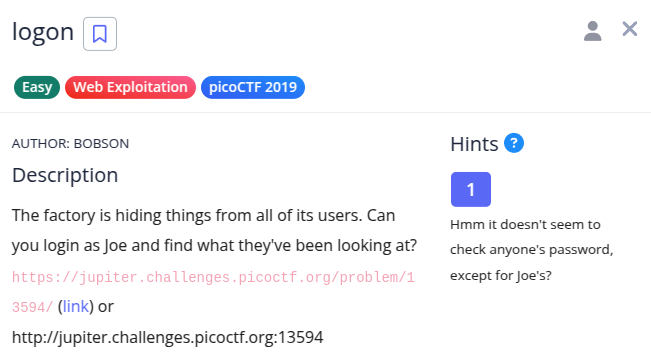Follow the blue "link" hyperlink

(76, 307)
